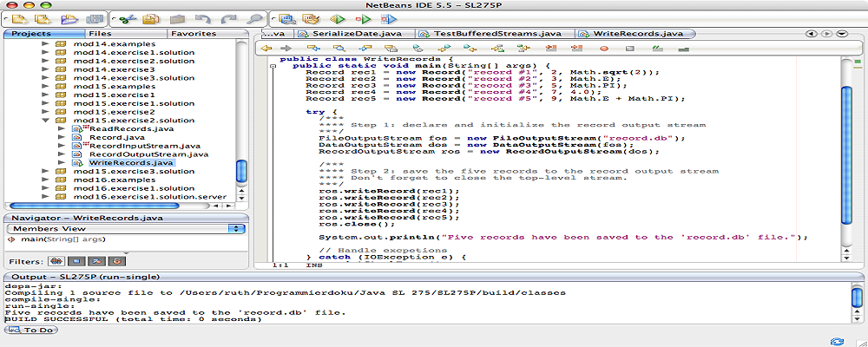Select WriteRecords.java in project tree
The height and width of the screenshot is (347, 868).
tap(132, 163)
